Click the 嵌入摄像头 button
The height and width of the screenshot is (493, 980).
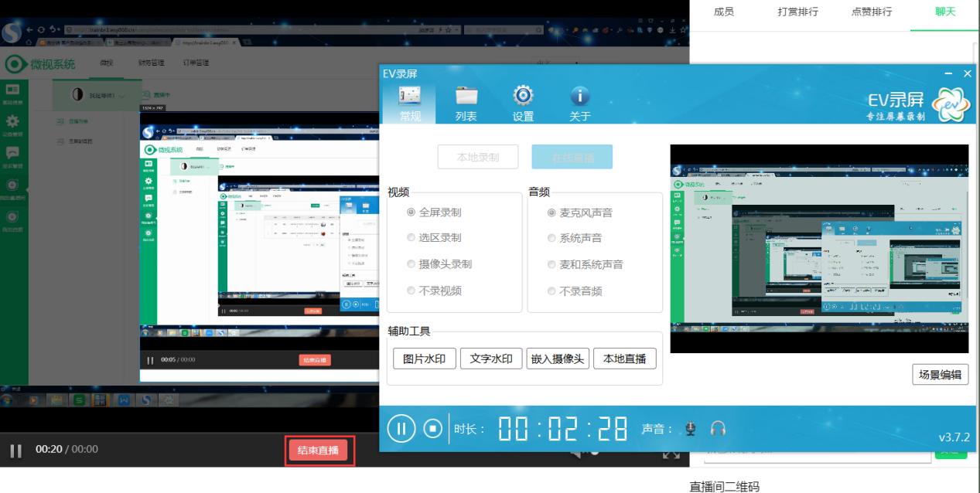click(558, 359)
